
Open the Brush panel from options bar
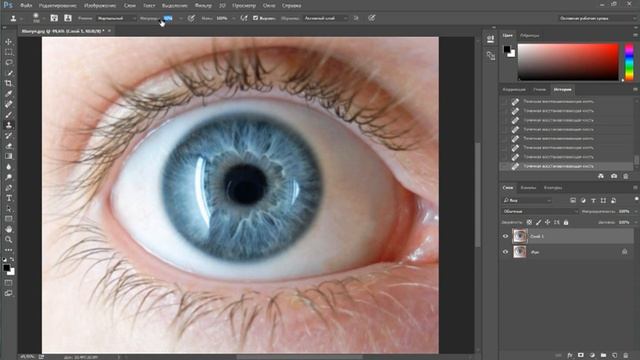click(54, 18)
